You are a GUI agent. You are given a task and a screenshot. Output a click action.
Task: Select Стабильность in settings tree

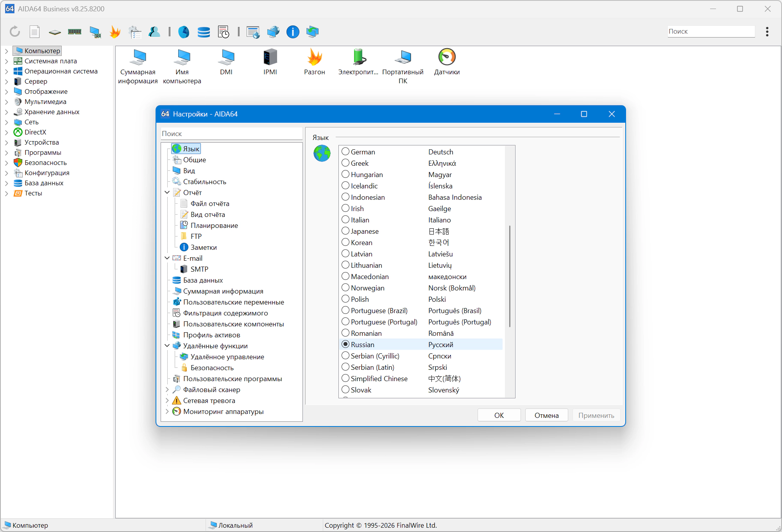click(x=204, y=182)
